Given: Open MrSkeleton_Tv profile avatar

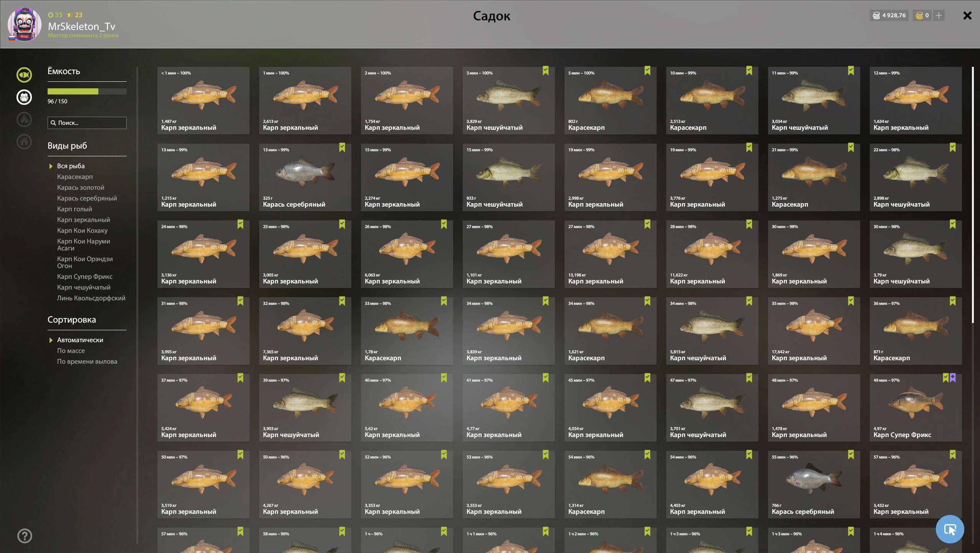Looking at the screenshot, I should tap(25, 24).
